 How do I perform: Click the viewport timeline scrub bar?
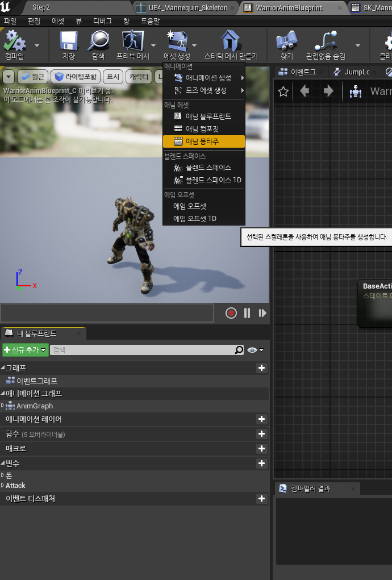click(107, 314)
